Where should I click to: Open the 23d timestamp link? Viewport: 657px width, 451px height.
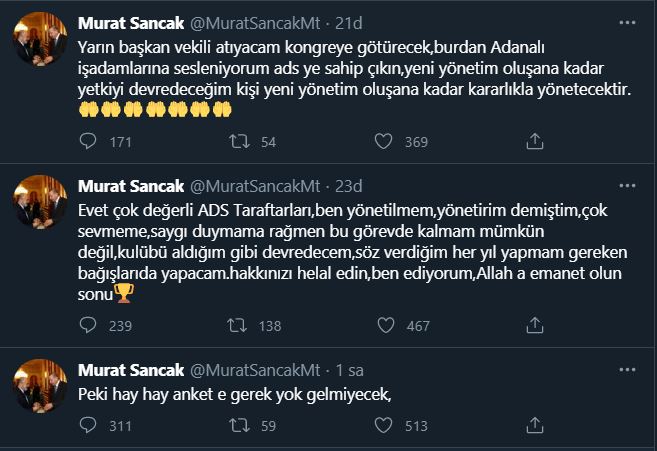coord(352,187)
